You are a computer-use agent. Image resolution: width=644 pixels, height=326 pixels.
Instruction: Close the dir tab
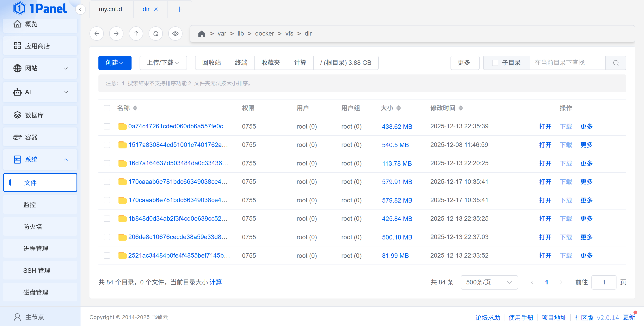(156, 9)
